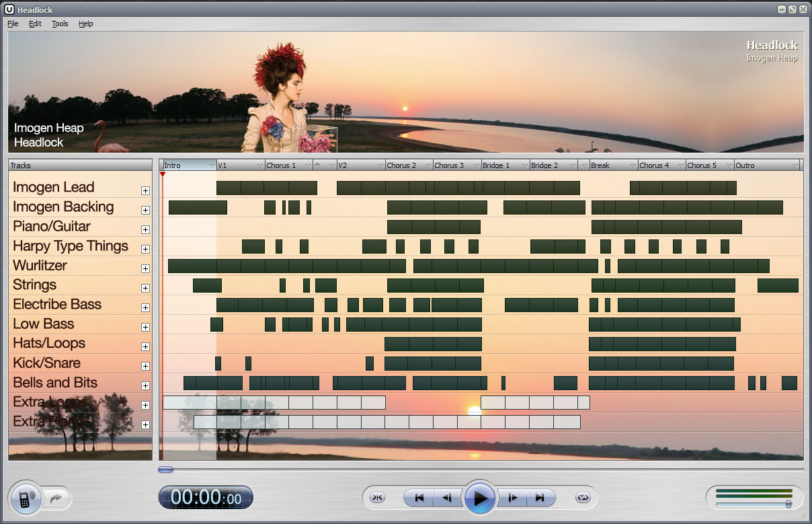Image resolution: width=812 pixels, height=524 pixels.
Task: Step back one section
Action: click(x=446, y=498)
